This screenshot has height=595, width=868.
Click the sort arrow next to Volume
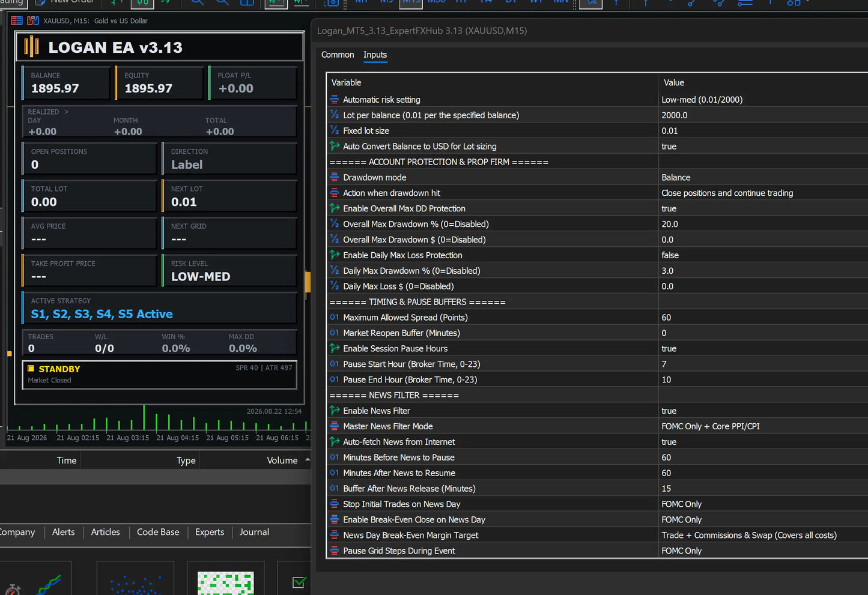308,459
